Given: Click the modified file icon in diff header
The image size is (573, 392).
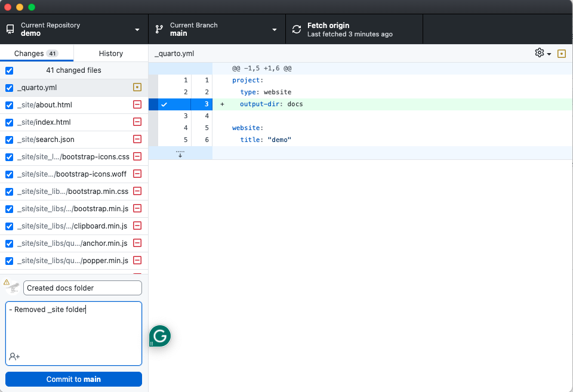Looking at the screenshot, I should [x=561, y=54].
